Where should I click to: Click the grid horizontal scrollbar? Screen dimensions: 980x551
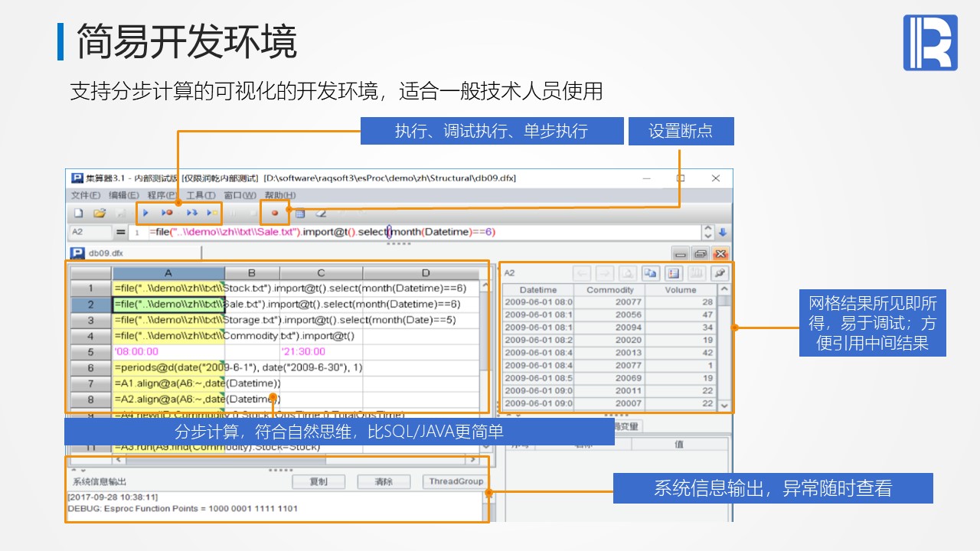click(x=296, y=460)
